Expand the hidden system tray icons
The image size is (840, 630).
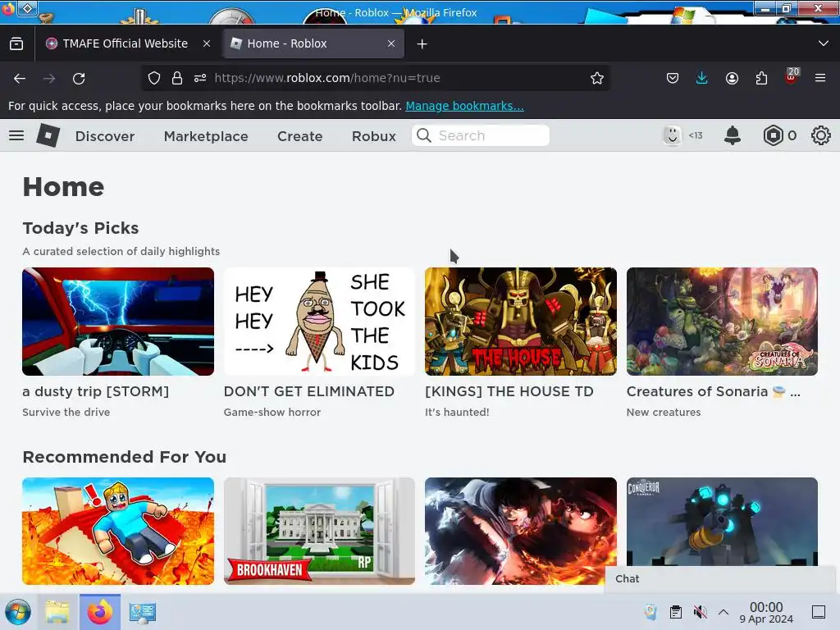[724, 612]
